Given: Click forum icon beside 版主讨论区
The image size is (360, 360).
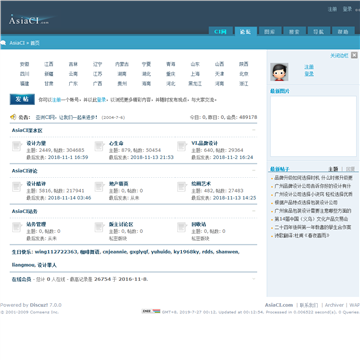Looking at the screenshot, I should coord(99,227).
